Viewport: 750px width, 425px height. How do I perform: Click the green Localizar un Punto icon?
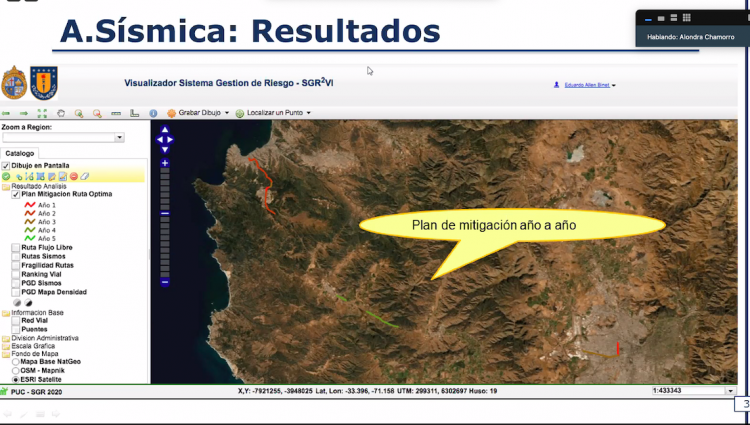click(240, 113)
